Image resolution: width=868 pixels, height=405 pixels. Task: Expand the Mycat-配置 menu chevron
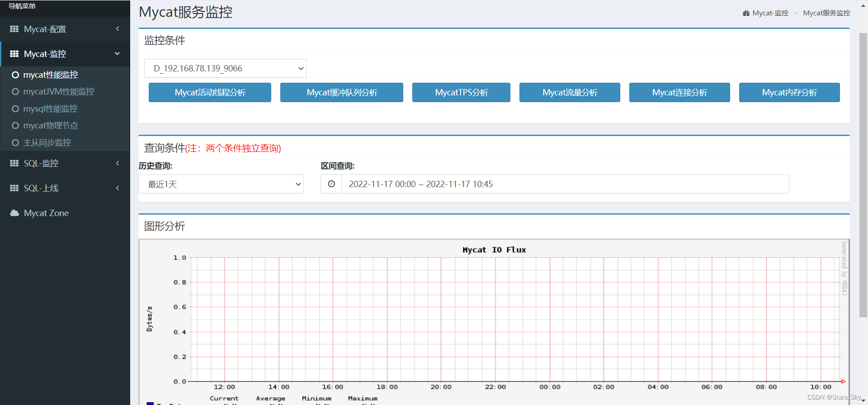[x=118, y=29]
